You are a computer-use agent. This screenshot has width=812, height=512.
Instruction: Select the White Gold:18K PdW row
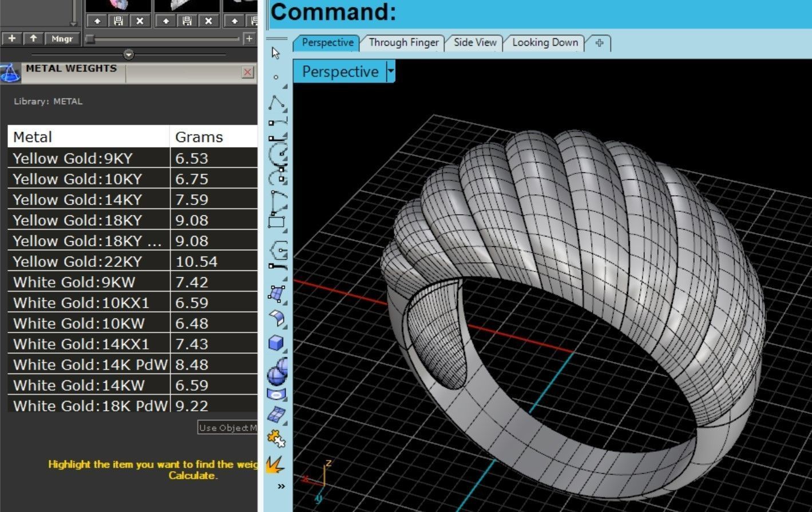[x=133, y=404]
